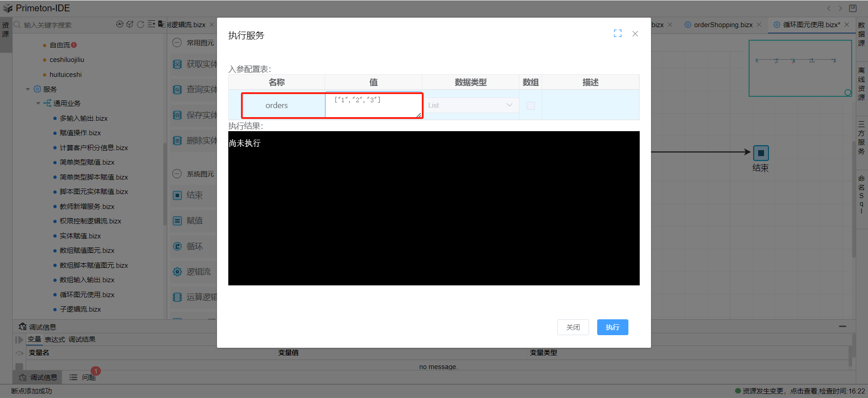The height and width of the screenshot is (398, 868).
Task: Switch to the 表达式 debug tab
Action: [55, 340]
